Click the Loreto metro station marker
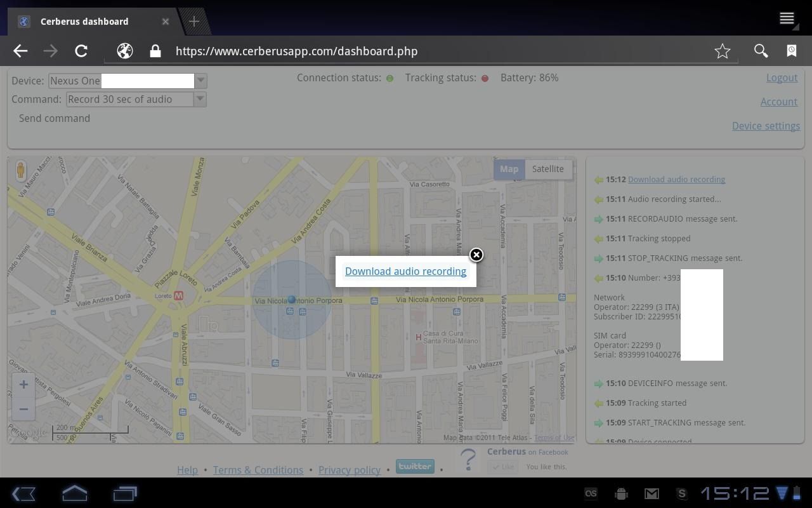 tap(178, 296)
